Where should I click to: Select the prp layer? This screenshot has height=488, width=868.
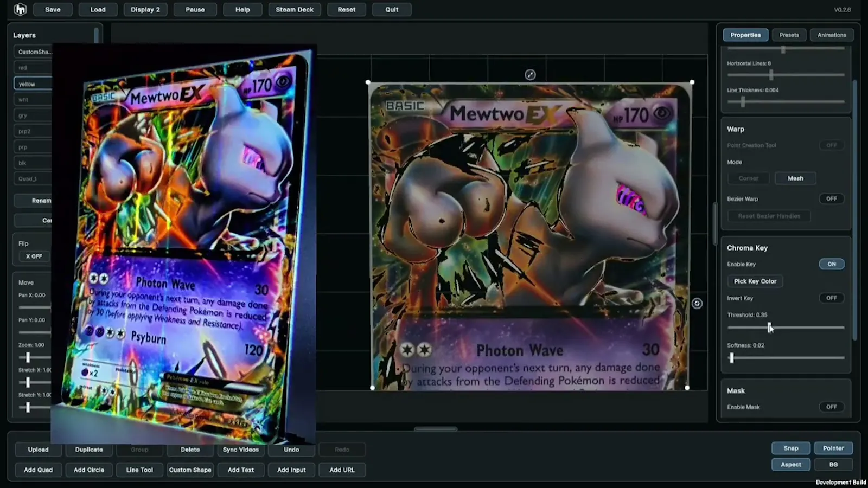(34, 147)
